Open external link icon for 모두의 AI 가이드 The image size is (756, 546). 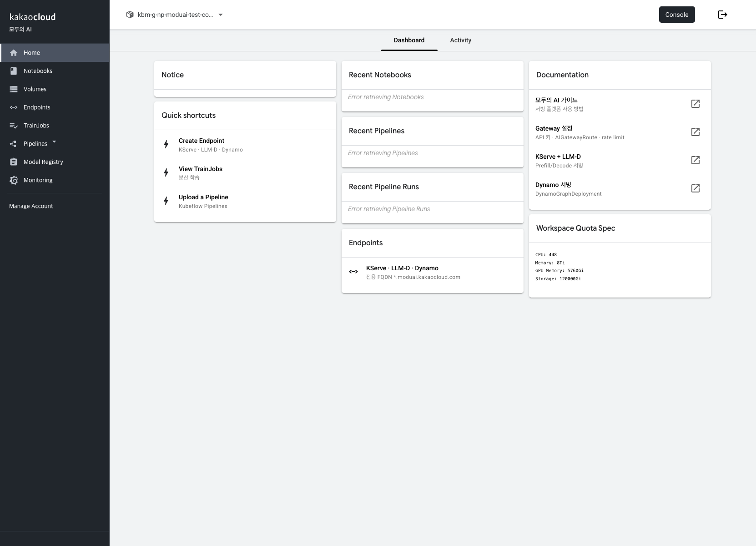pyautogui.click(x=696, y=104)
